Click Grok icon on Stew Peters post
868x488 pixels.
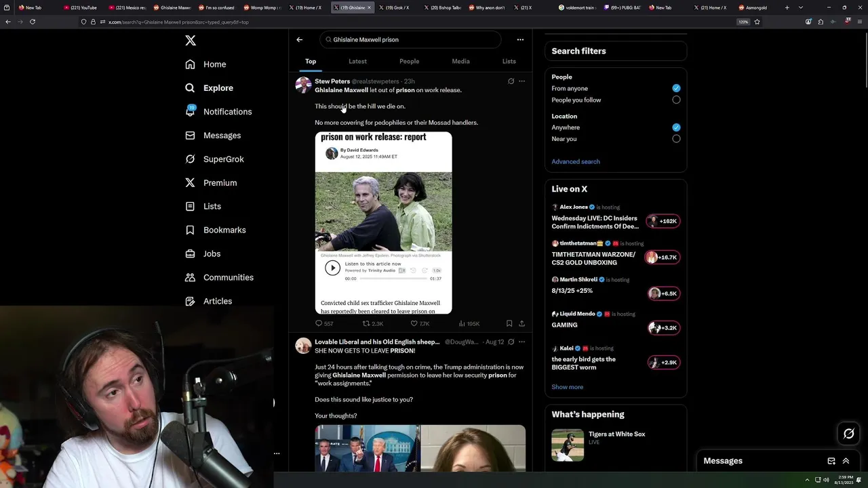(511, 81)
